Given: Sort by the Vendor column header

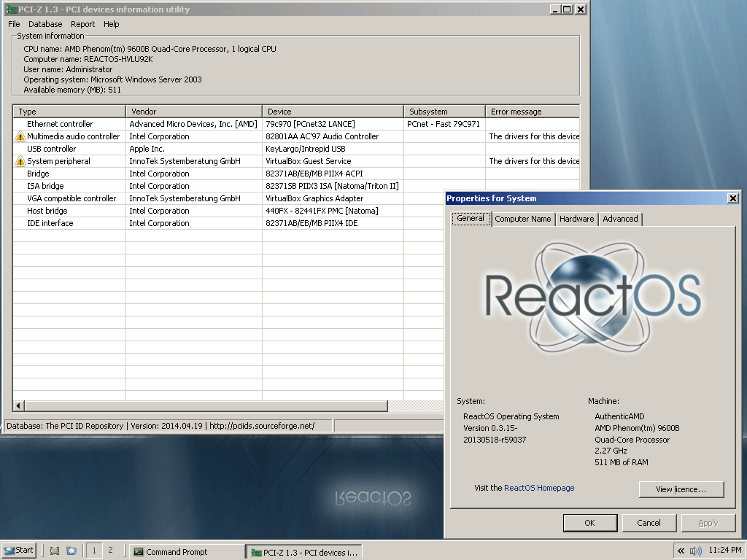Looking at the screenshot, I should tap(194, 112).
